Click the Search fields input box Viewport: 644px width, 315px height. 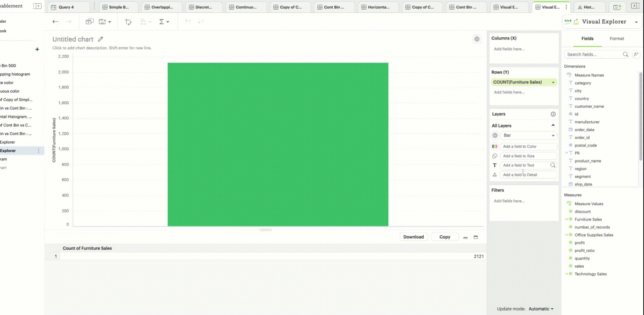coord(593,54)
